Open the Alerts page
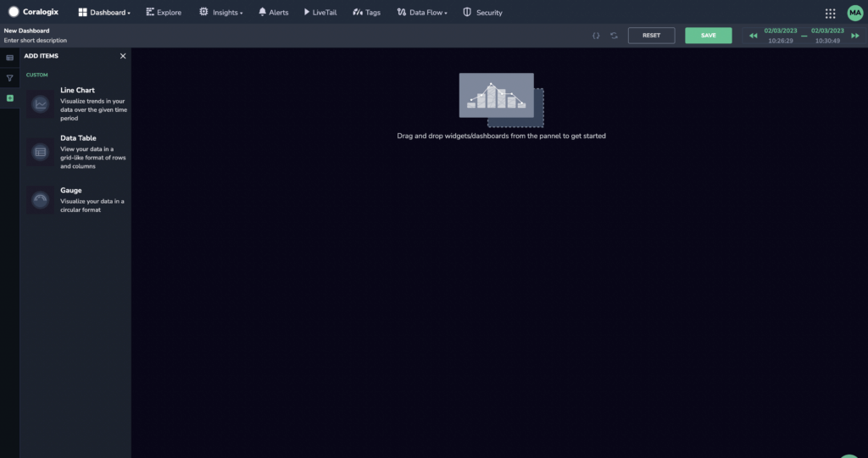 [x=274, y=12]
